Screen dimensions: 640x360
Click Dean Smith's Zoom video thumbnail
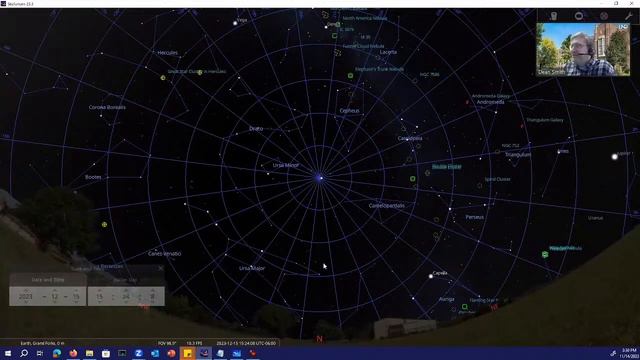(x=583, y=49)
